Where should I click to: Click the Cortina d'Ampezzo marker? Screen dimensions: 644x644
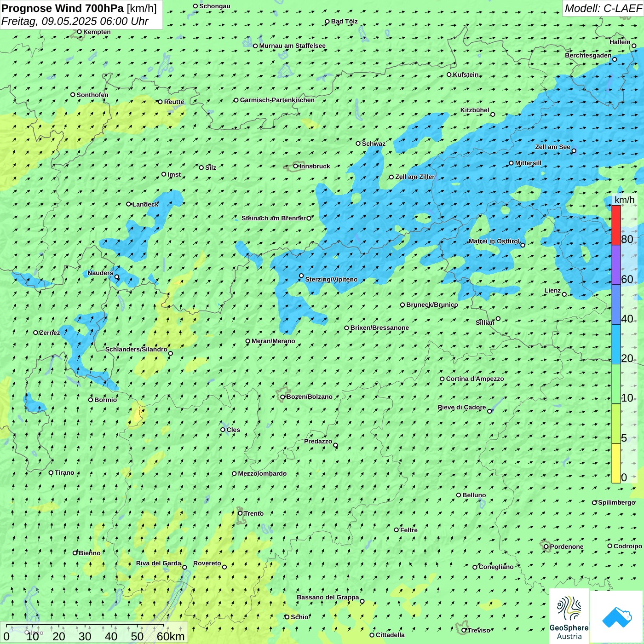pos(442,379)
